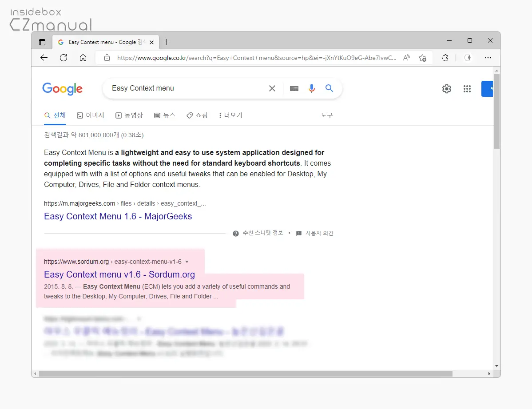This screenshot has height=409, width=532.
Task: Refresh the current page
Action: (64, 58)
